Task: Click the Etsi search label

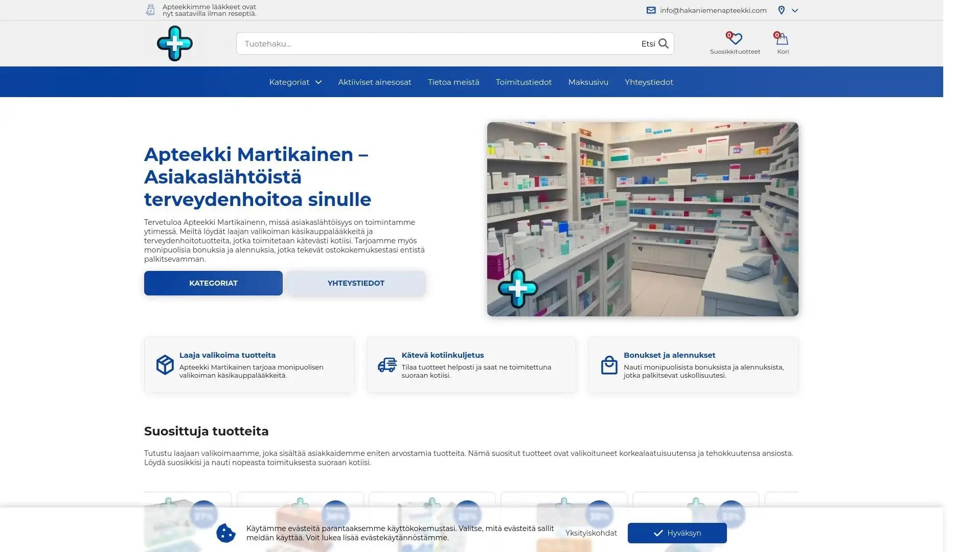Action: (648, 44)
